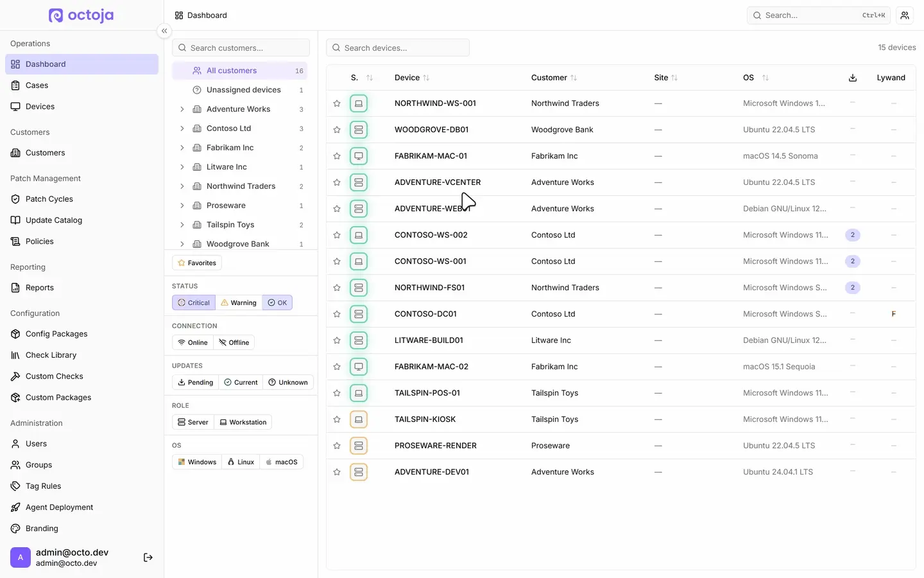Screen dimensions: 924x578
Task: Select Unassigned devices in the customer list
Action: click(240, 90)
